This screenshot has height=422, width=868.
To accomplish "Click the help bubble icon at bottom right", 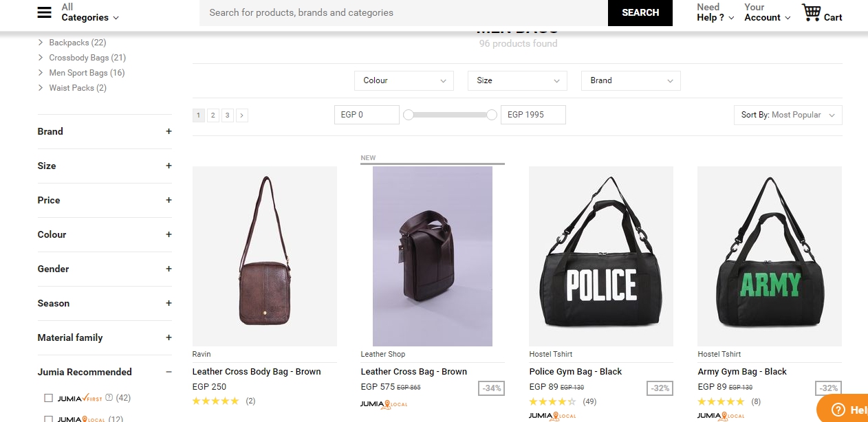I will [838, 410].
